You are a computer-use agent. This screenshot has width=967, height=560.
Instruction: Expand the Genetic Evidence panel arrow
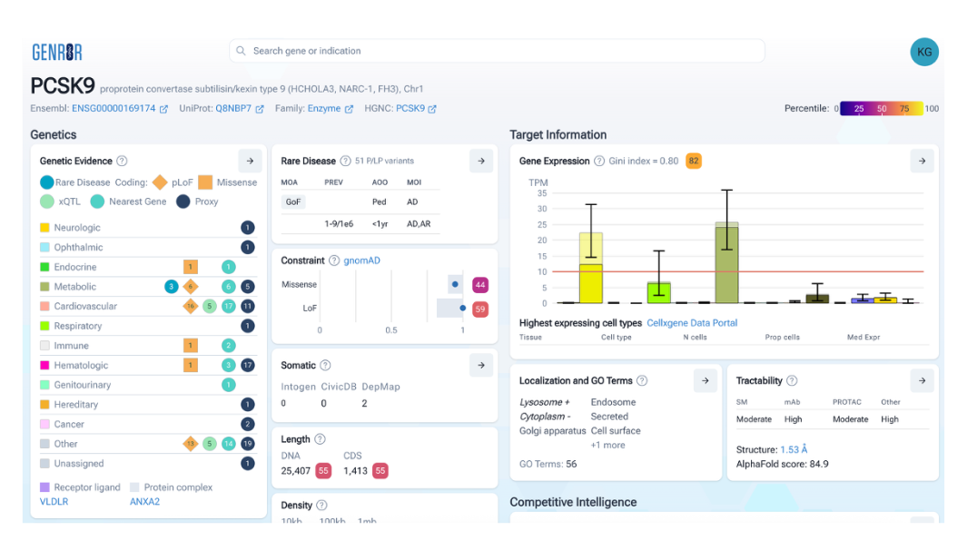[250, 162]
